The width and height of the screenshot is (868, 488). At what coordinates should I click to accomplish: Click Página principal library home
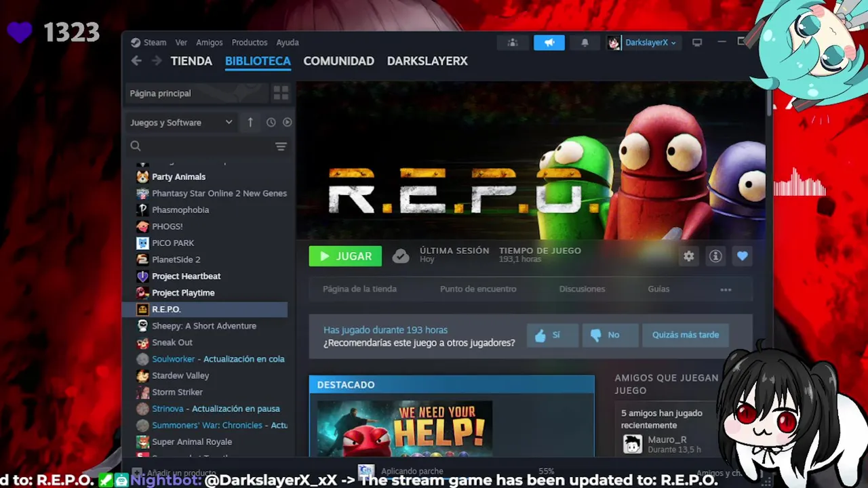coord(197,94)
